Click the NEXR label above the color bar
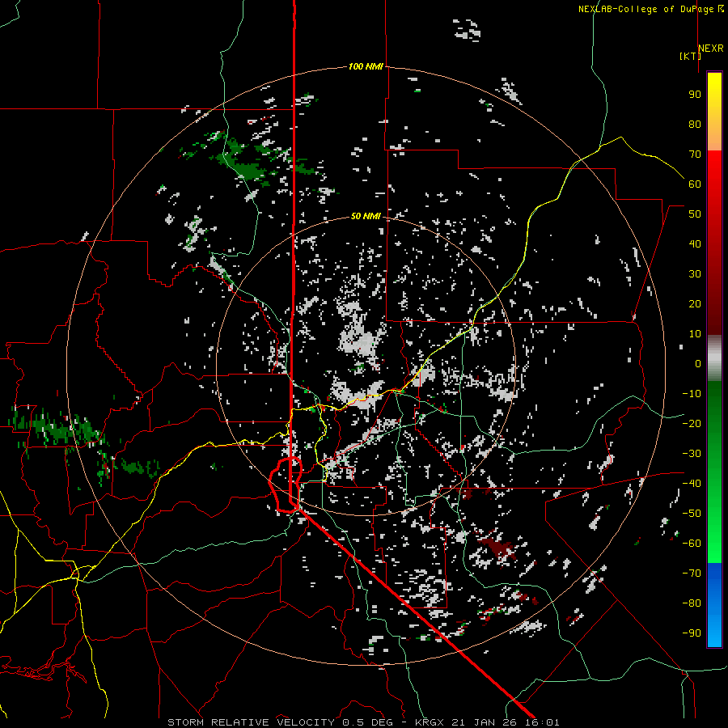Viewport: 728px width, 728px height. (x=711, y=49)
